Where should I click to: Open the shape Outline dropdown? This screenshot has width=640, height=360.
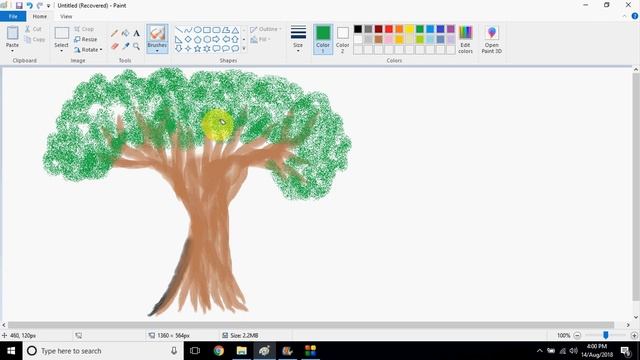point(266,29)
